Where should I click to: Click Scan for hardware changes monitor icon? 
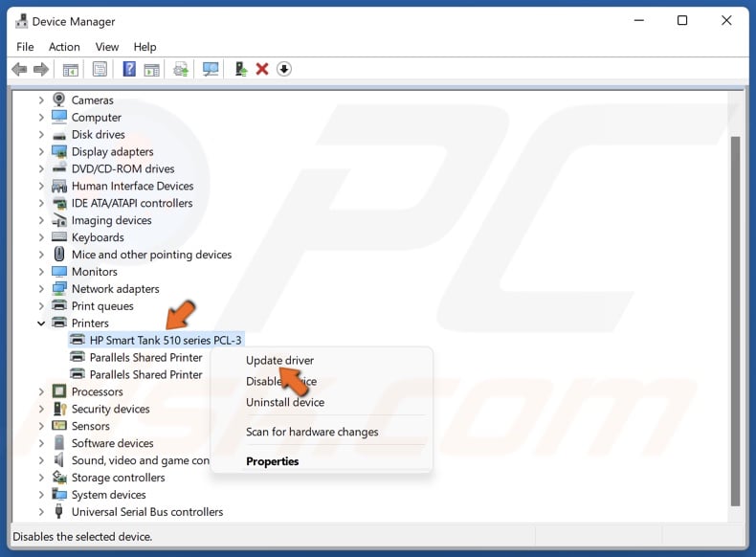pyautogui.click(x=211, y=69)
